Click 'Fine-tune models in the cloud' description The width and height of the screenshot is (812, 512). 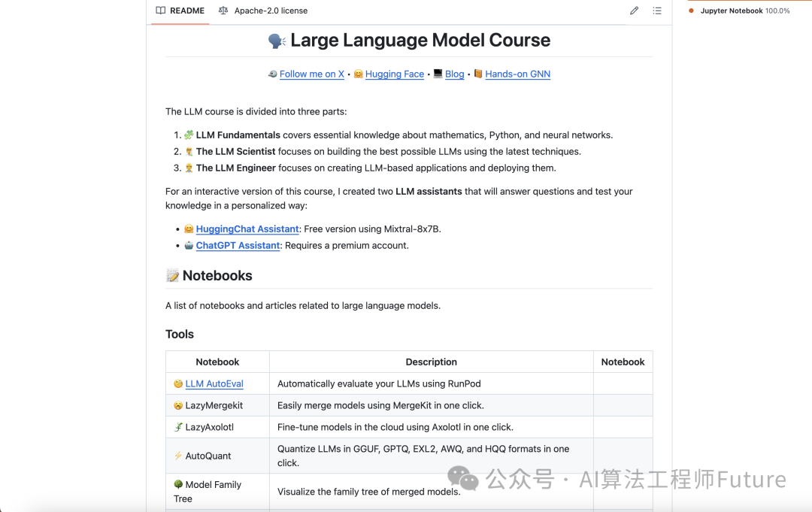[x=395, y=427]
